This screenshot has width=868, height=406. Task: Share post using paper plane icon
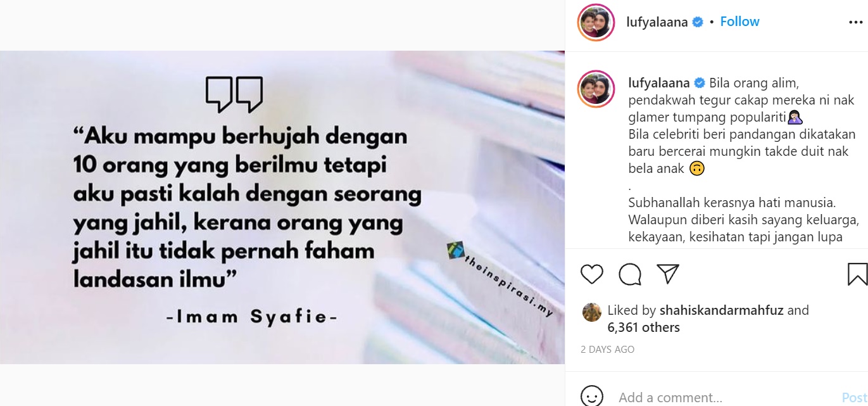(x=668, y=274)
